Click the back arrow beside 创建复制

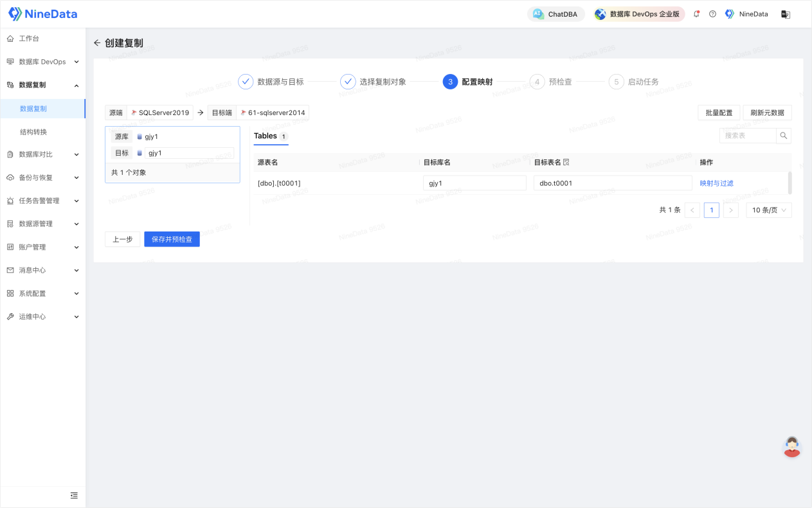click(x=97, y=43)
